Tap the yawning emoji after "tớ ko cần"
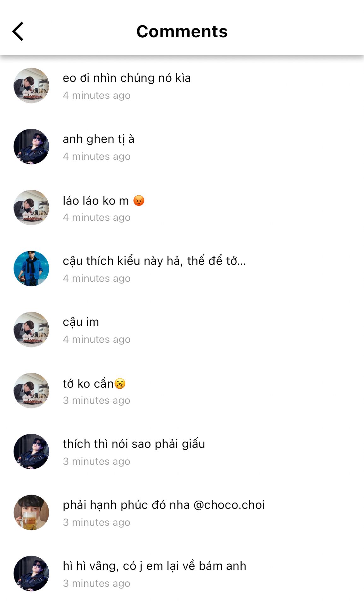The width and height of the screenshot is (364, 606). pyautogui.click(x=120, y=383)
